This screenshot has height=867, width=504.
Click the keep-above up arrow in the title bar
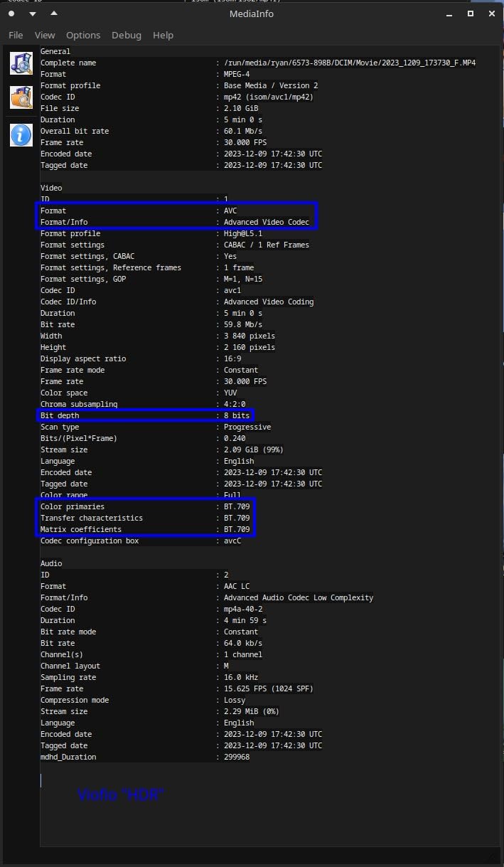point(54,14)
